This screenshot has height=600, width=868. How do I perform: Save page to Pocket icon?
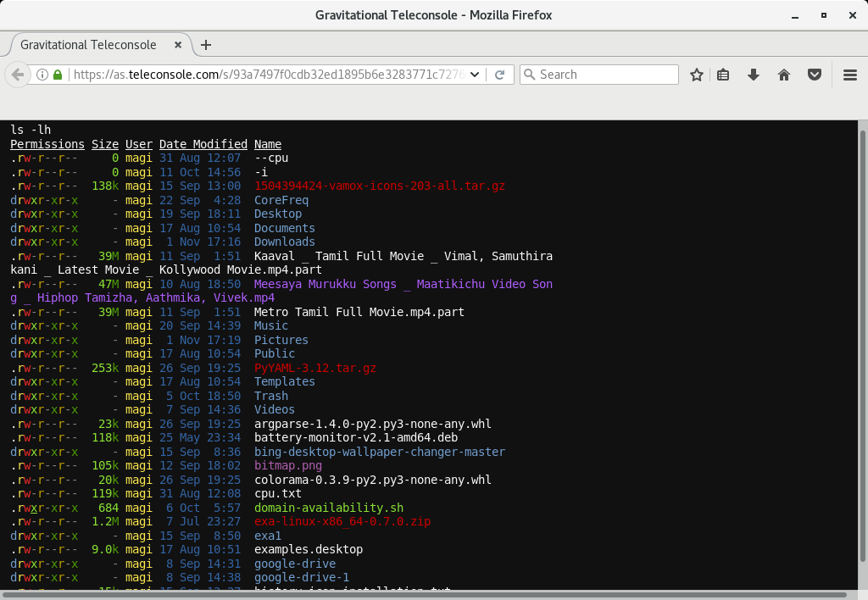click(815, 75)
